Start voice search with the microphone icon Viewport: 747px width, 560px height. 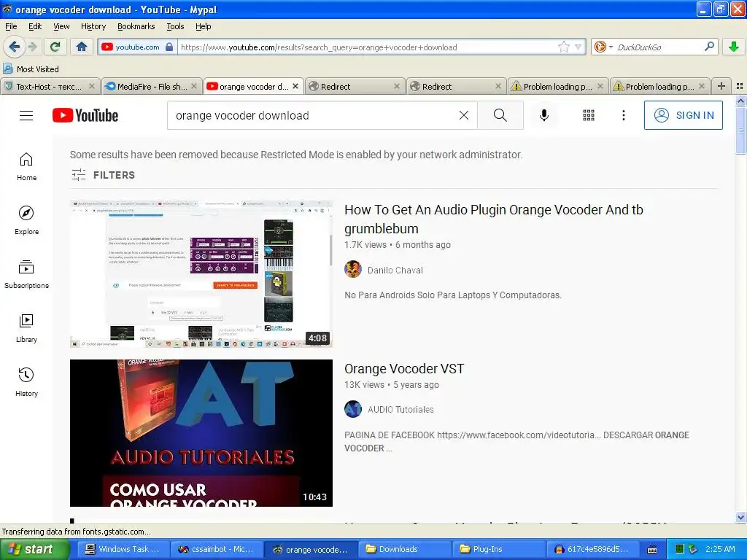pyautogui.click(x=544, y=115)
